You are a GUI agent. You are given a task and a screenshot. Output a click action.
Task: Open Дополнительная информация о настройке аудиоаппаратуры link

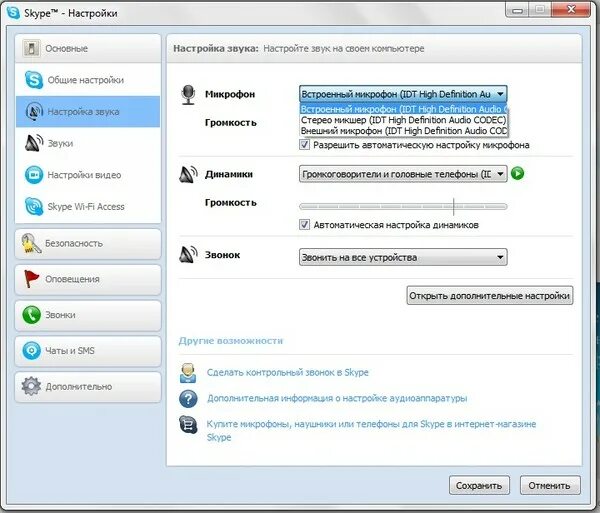click(337, 398)
